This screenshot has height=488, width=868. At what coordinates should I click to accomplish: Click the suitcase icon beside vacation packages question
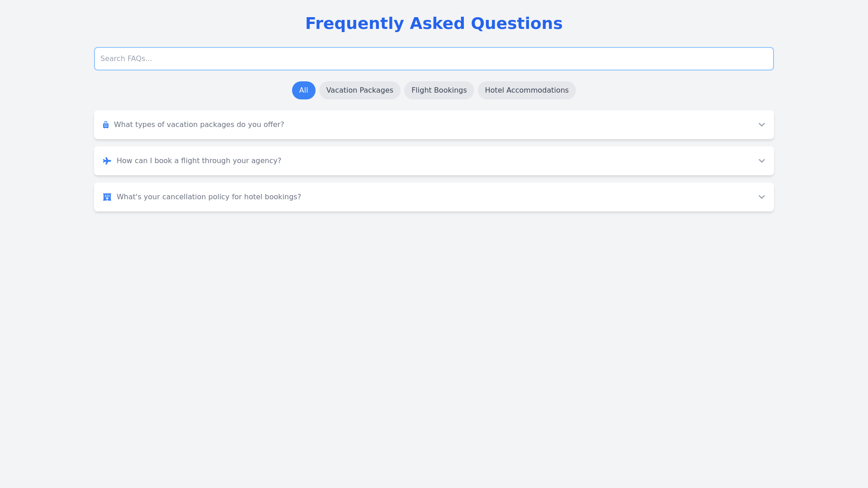(x=106, y=125)
